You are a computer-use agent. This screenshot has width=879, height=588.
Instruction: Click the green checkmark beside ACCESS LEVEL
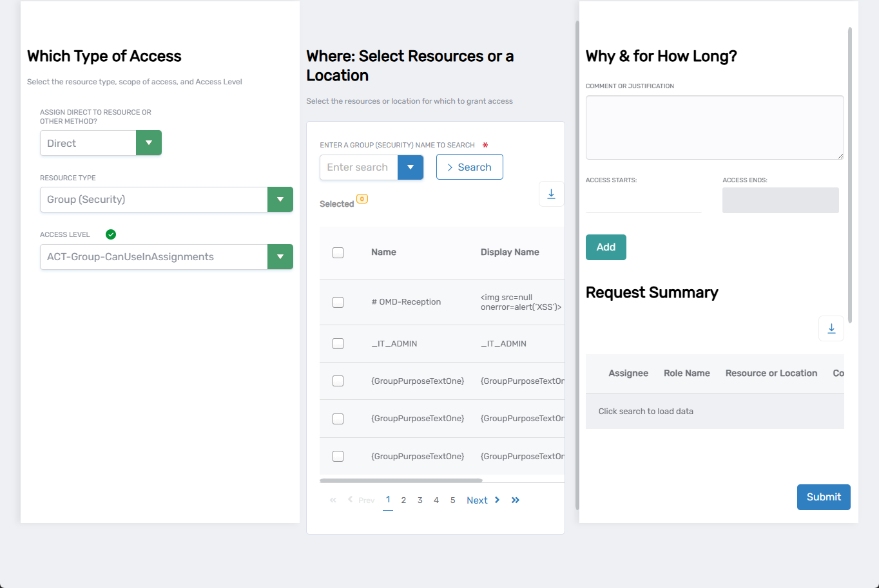coord(110,234)
